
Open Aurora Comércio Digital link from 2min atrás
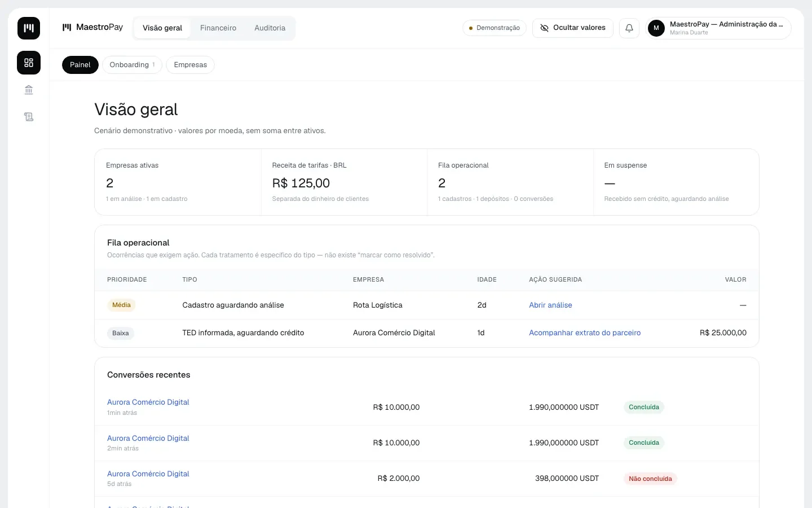pos(148,439)
